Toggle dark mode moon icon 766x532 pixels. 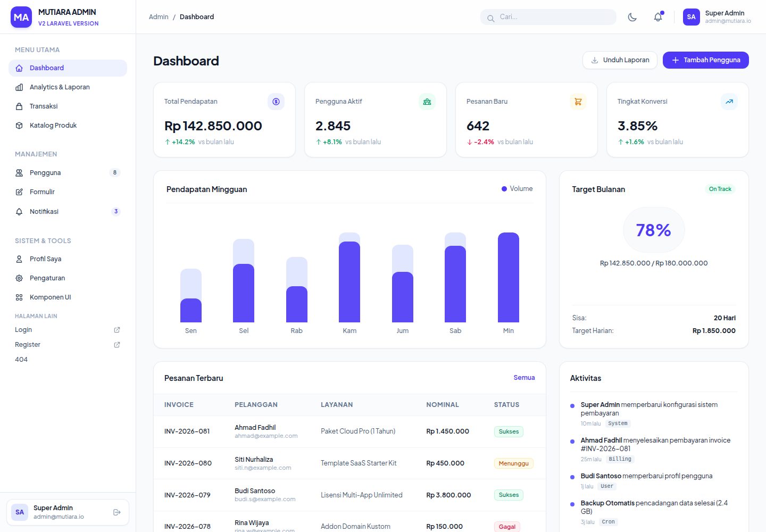(632, 17)
